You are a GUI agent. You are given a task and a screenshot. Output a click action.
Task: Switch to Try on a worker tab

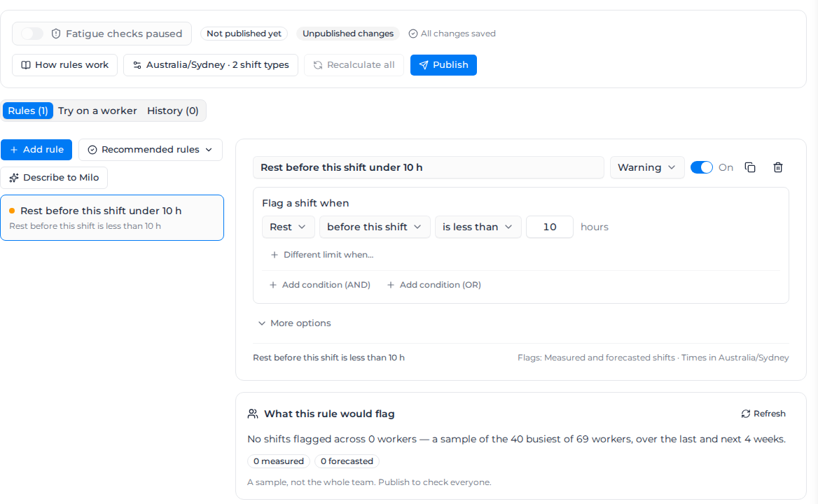[97, 111]
